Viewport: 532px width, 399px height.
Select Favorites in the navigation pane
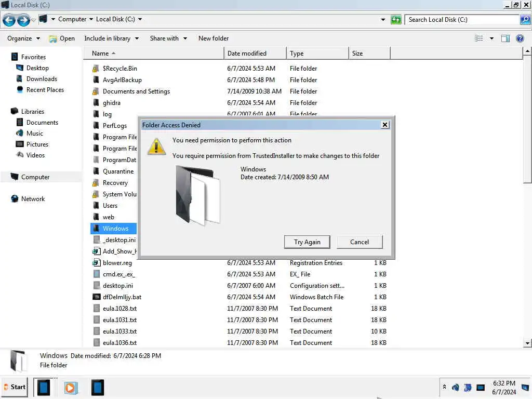coord(33,57)
